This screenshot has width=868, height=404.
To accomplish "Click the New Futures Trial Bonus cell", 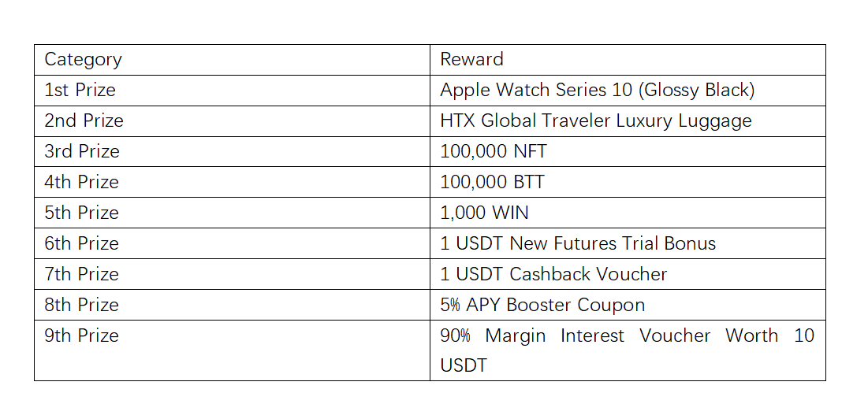I will tap(577, 244).
